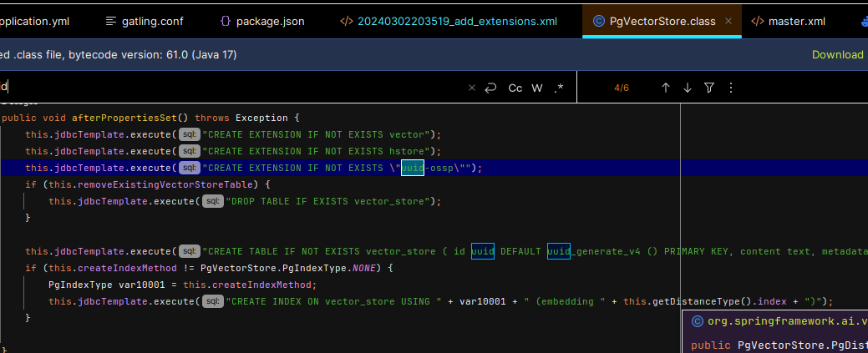Open the application.yml tab
Image resolution: width=868 pixels, height=353 pixels.
pyautogui.click(x=34, y=21)
